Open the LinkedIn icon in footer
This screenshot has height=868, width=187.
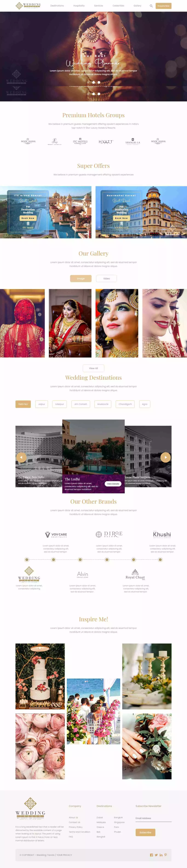tap(161, 855)
